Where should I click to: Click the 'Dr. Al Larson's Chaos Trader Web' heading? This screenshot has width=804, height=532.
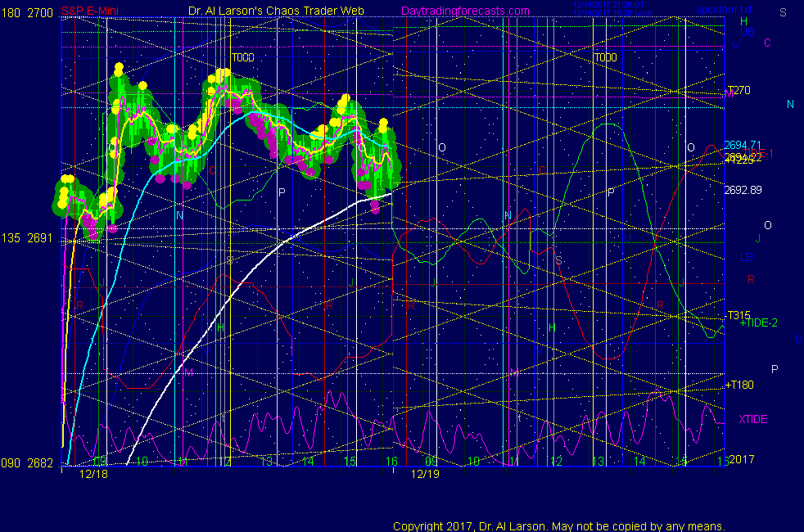click(x=276, y=11)
